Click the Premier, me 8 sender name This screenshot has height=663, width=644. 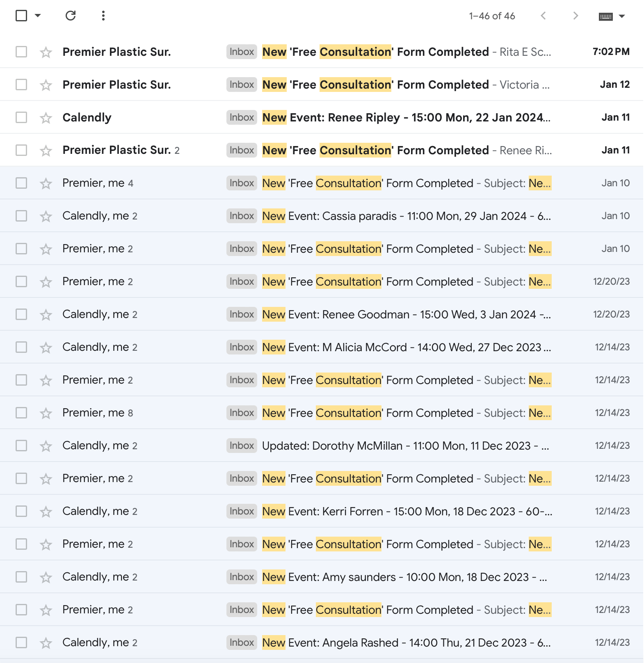click(x=98, y=413)
